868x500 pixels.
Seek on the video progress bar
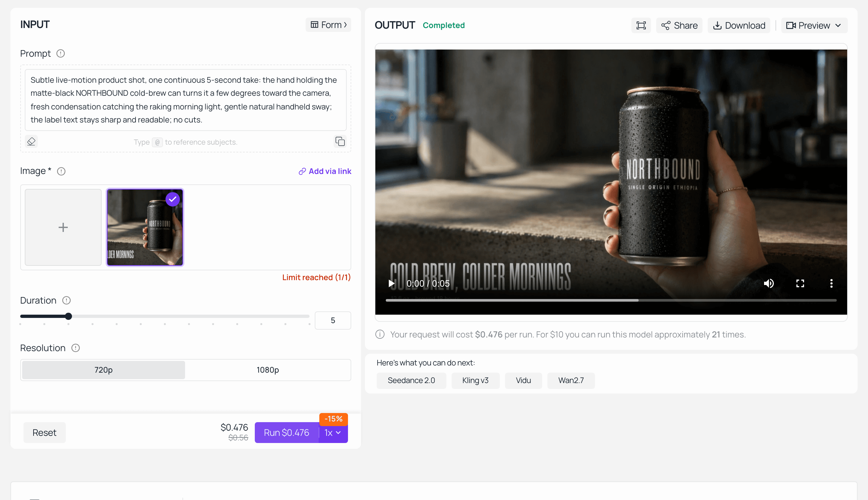click(611, 300)
